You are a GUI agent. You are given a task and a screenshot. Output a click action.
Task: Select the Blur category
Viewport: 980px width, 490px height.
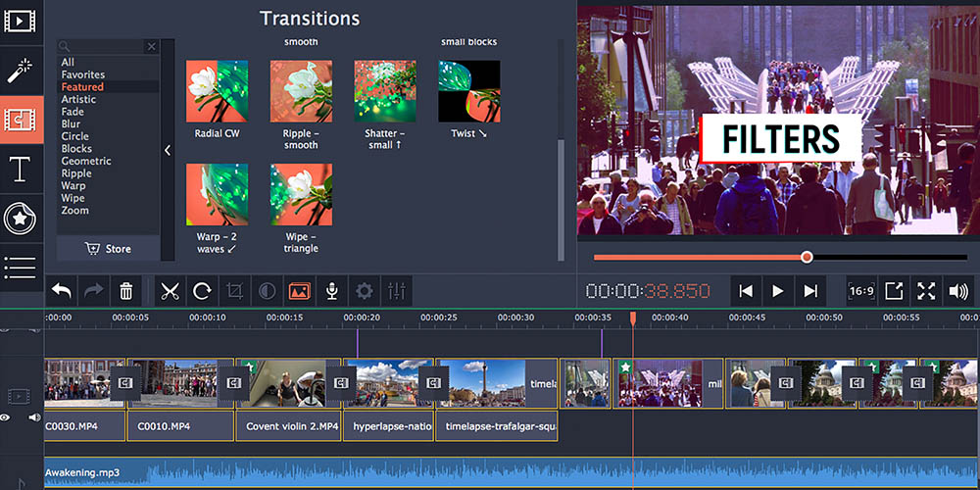[71, 123]
